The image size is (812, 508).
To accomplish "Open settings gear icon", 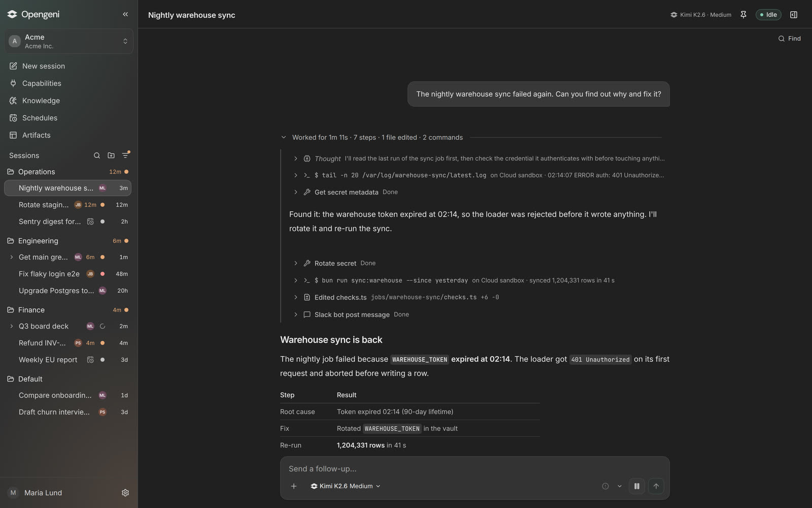I will [125, 493].
